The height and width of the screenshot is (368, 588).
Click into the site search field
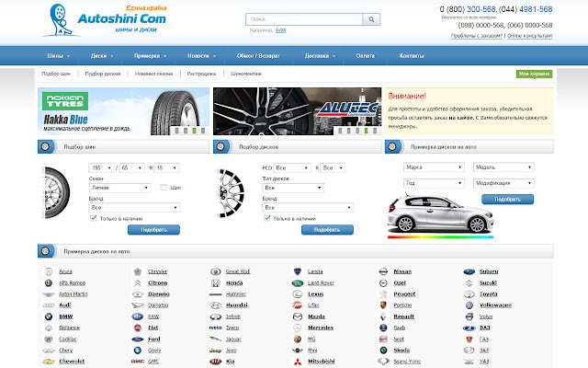tap(304, 19)
